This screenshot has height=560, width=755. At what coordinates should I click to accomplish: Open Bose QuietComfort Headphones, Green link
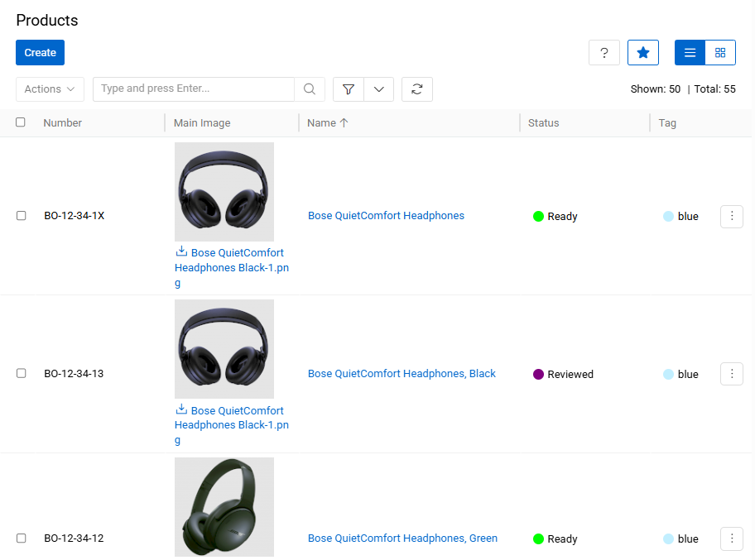click(402, 538)
